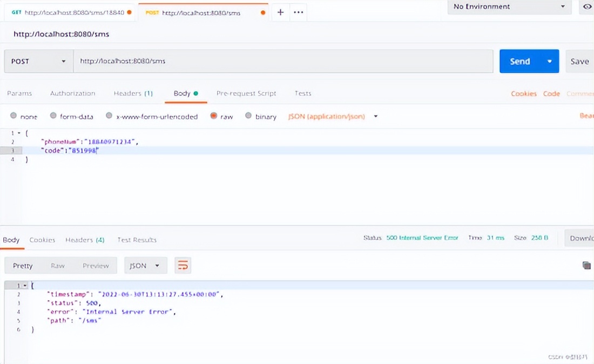
Task: Click the environment quick-look eye icon
Action: [586, 7]
